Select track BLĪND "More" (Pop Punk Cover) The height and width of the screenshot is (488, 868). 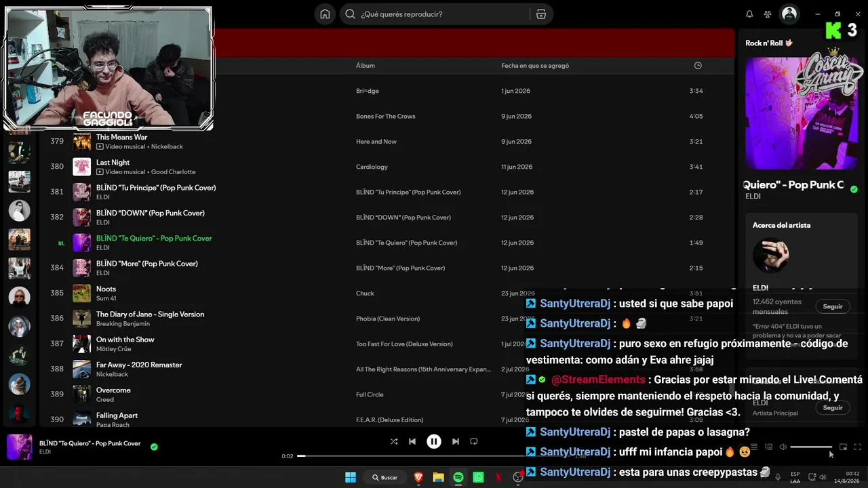point(147,264)
